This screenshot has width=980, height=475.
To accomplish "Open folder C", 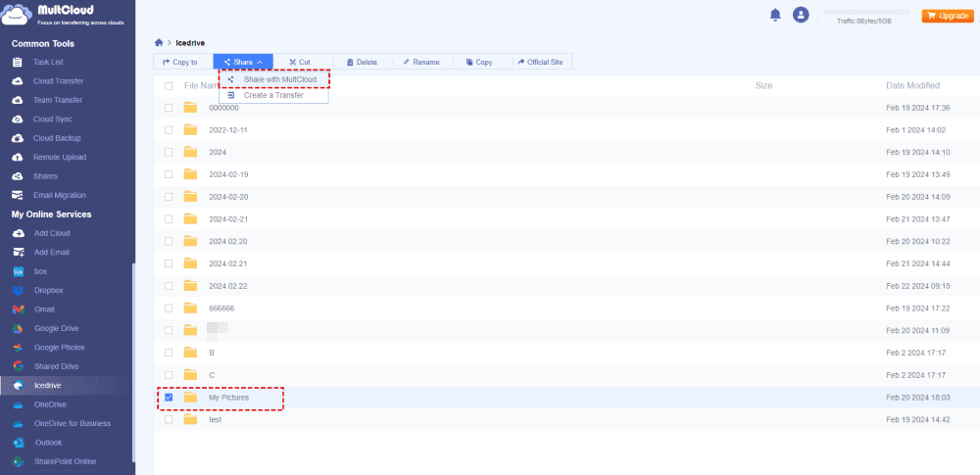I will [212, 375].
